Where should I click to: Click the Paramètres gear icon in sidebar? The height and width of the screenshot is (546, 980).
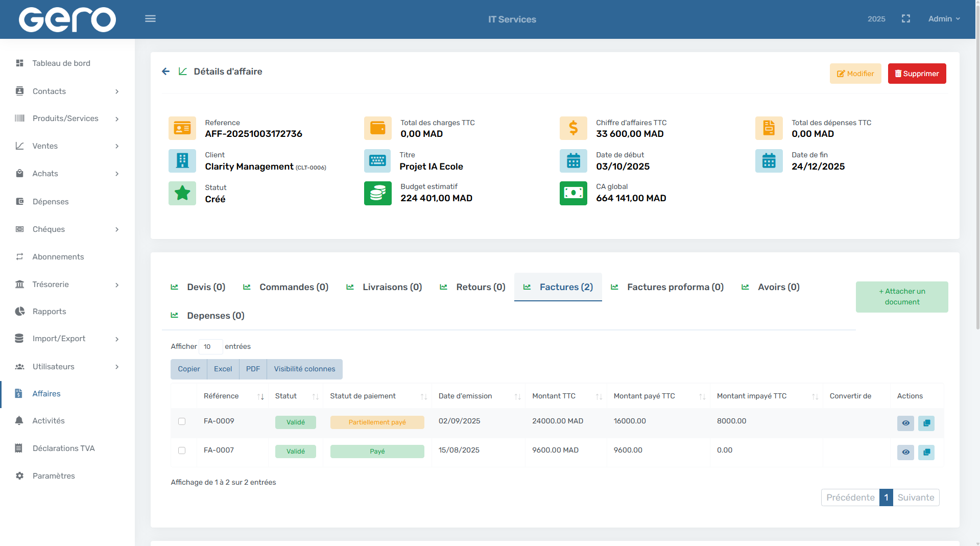(19, 476)
